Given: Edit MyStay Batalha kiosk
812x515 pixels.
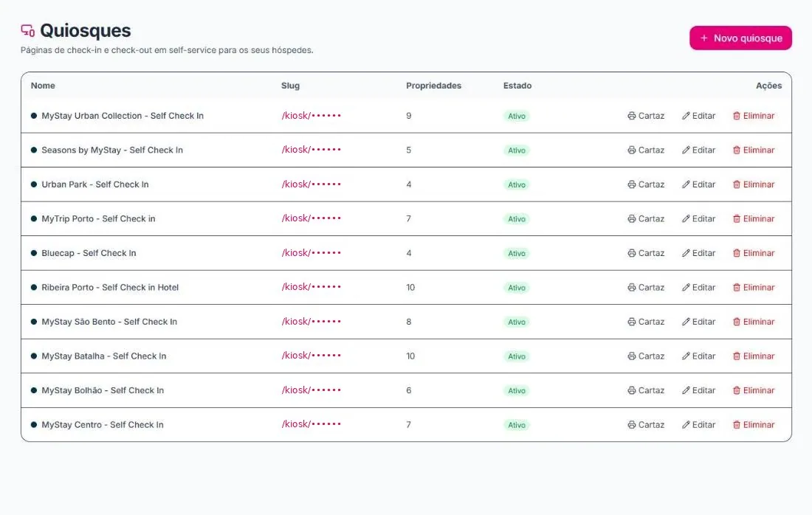Looking at the screenshot, I should [698, 356].
